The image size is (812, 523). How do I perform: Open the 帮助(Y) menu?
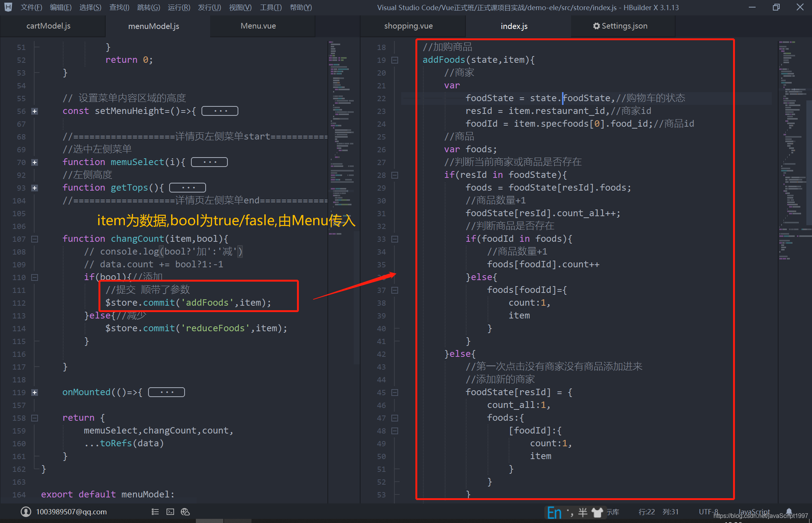click(301, 8)
